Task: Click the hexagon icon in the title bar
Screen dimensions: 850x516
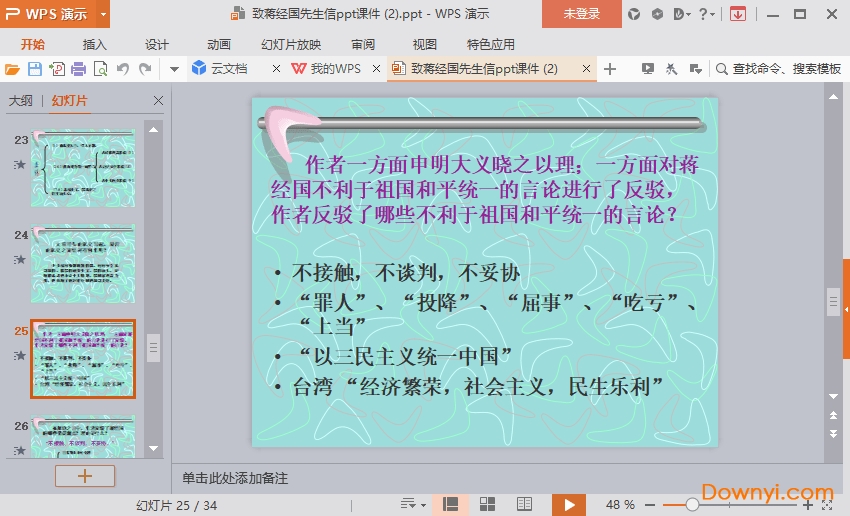Action: tap(657, 14)
